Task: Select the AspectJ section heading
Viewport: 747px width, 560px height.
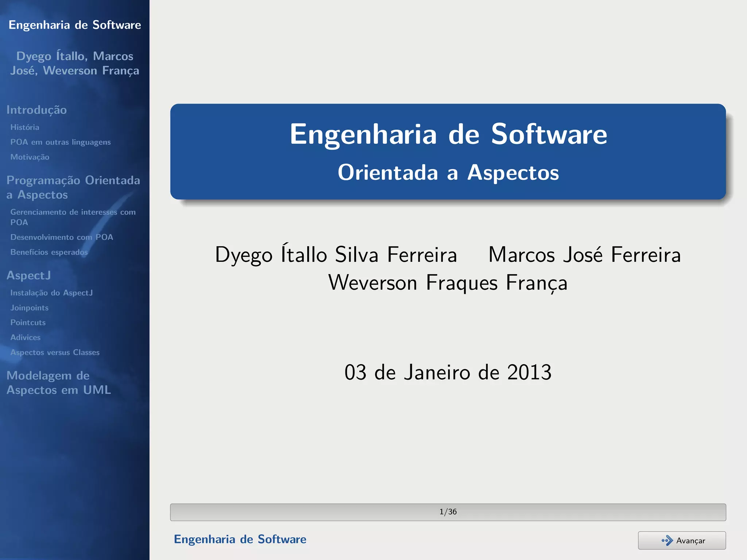Action: click(x=28, y=275)
